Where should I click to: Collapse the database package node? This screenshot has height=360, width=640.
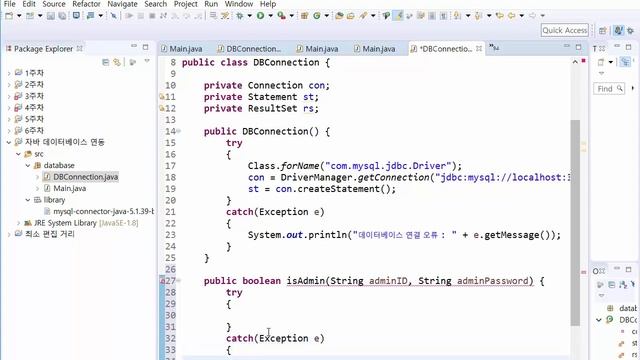(x=28, y=165)
